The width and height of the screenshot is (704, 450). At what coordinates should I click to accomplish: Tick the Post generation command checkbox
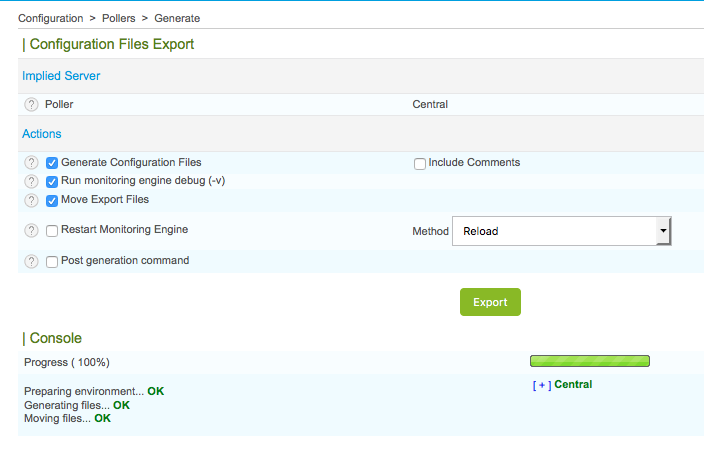(x=52, y=261)
